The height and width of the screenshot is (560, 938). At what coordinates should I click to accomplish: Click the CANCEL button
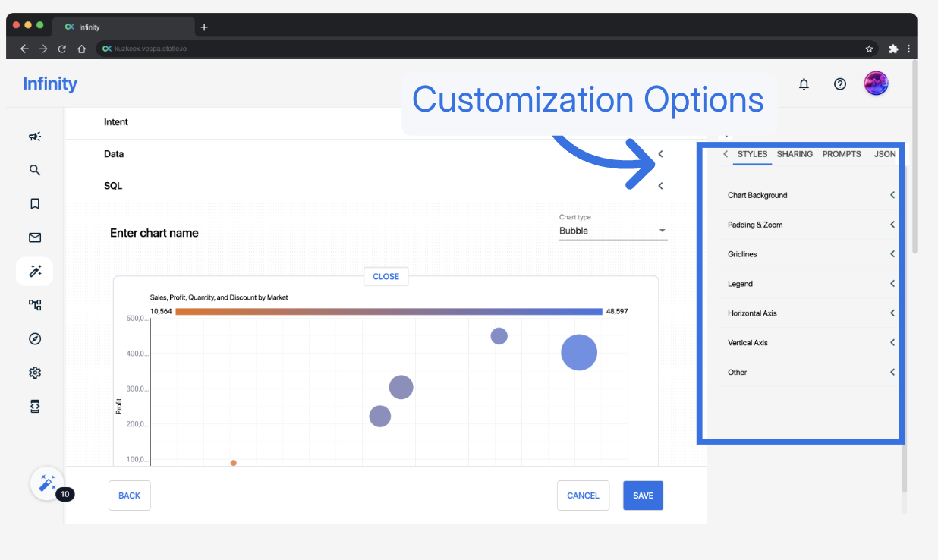tap(583, 496)
